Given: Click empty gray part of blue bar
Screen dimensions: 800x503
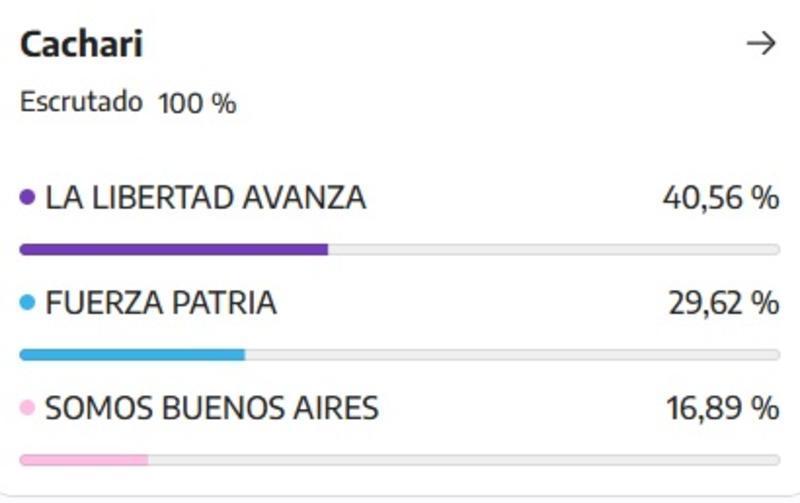Looking at the screenshot, I should (x=513, y=355).
